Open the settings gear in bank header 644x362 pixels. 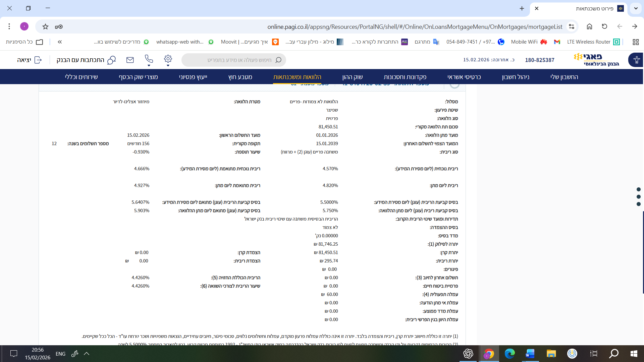pyautogui.click(x=168, y=59)
